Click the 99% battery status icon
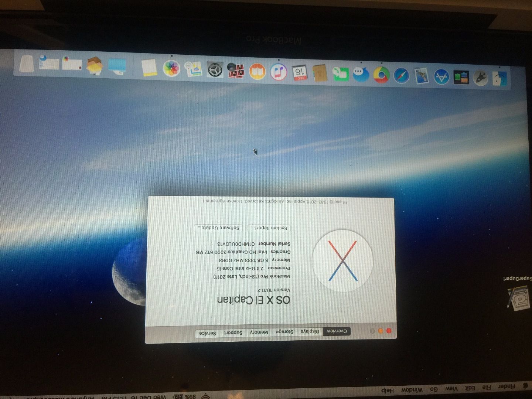Image resolution: width=532 pixels, height=399 pixels. point(185,397)
